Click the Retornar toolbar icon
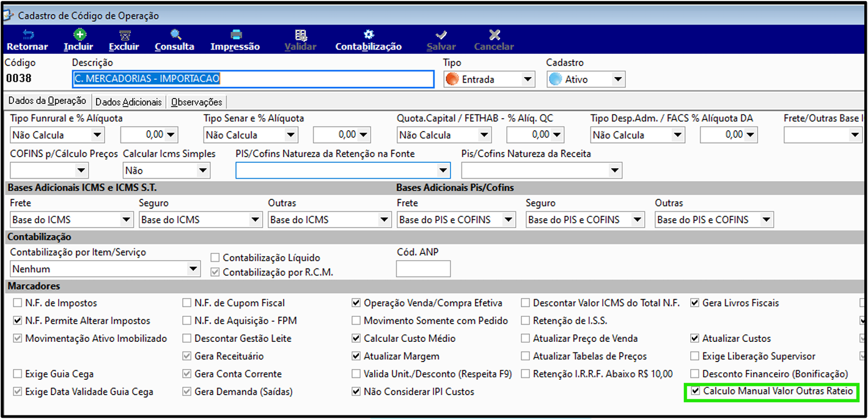Screen dimensions: 868x419 coord(28,35)
